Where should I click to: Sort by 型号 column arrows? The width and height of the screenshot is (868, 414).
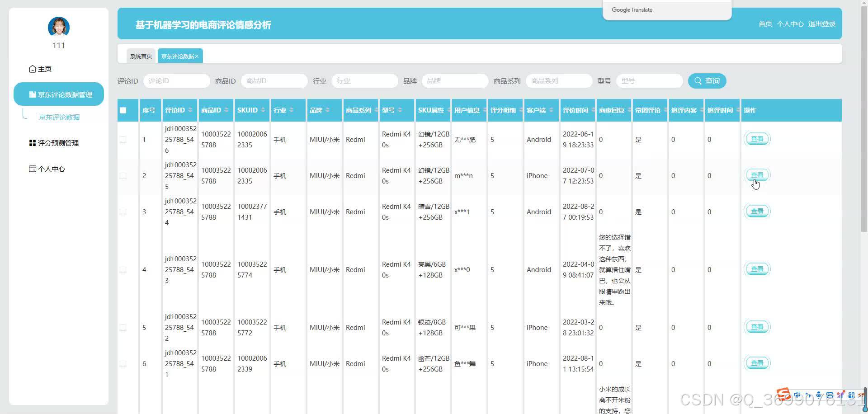[400, 110]
